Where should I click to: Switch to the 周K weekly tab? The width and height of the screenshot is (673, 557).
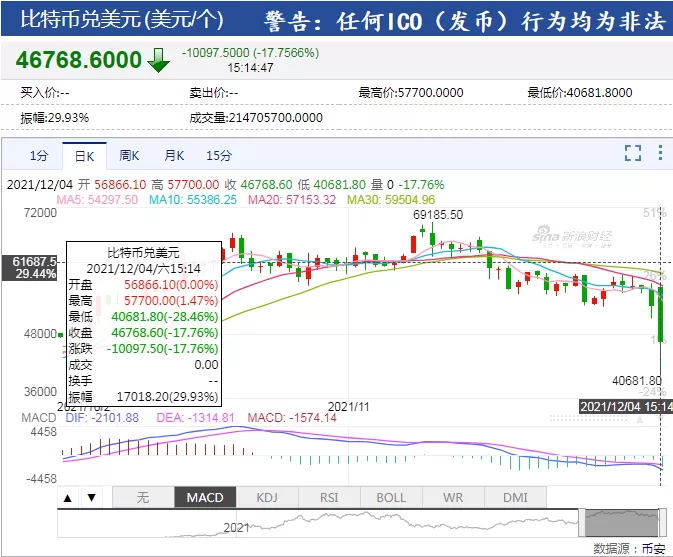pyautogui.click(x=129, y=155)
